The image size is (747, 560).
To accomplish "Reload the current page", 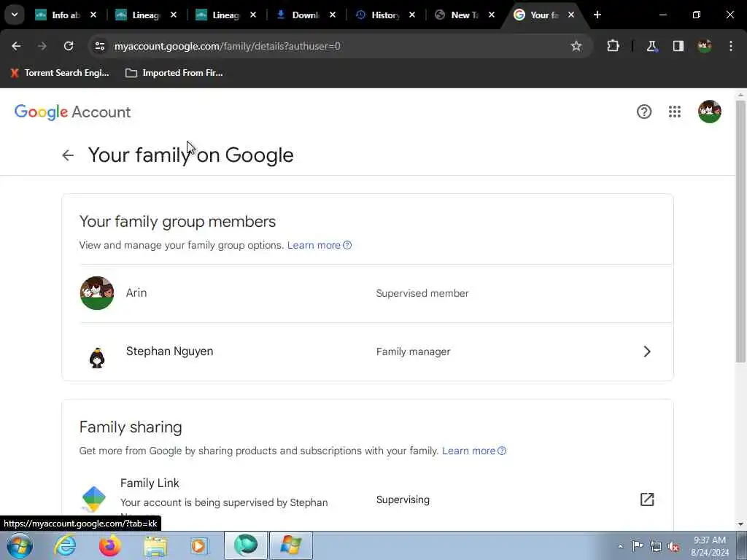I will pyautogui.click(x=69, y=46).
